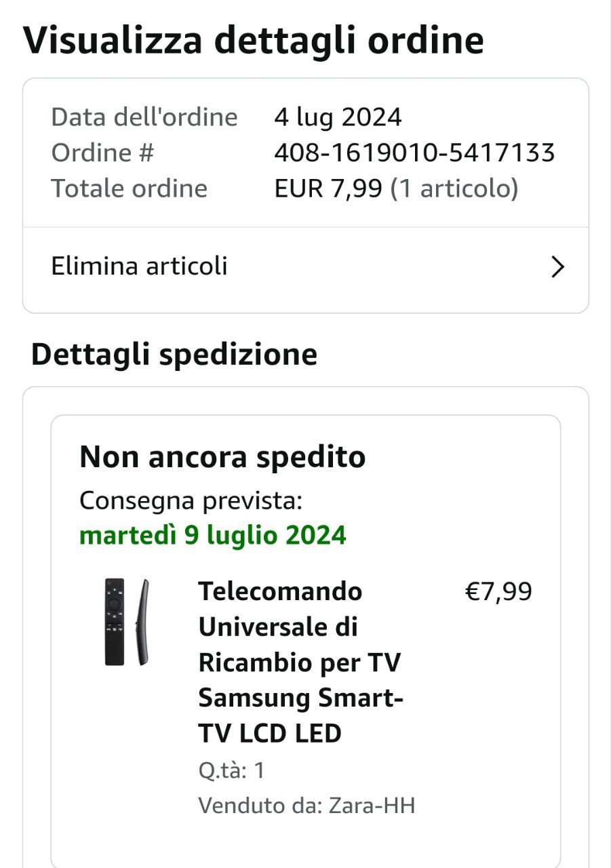Tap the side-view remote control picture

(x=142, y=622)
